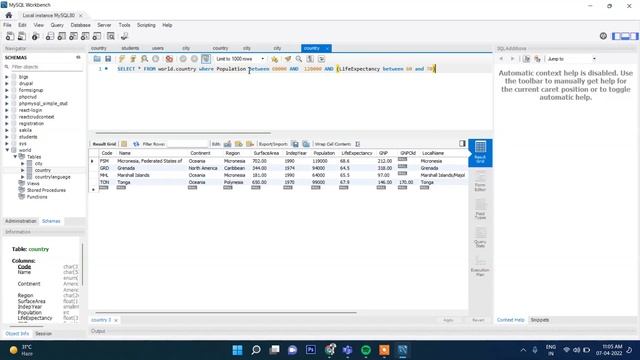640x360 pixels.
Task: Toggle stop-on-error execution mode
Action: click(169, 59)
